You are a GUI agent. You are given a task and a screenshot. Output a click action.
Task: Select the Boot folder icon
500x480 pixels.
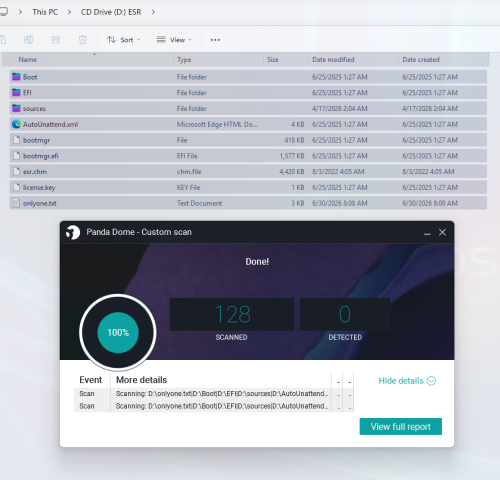16,77
